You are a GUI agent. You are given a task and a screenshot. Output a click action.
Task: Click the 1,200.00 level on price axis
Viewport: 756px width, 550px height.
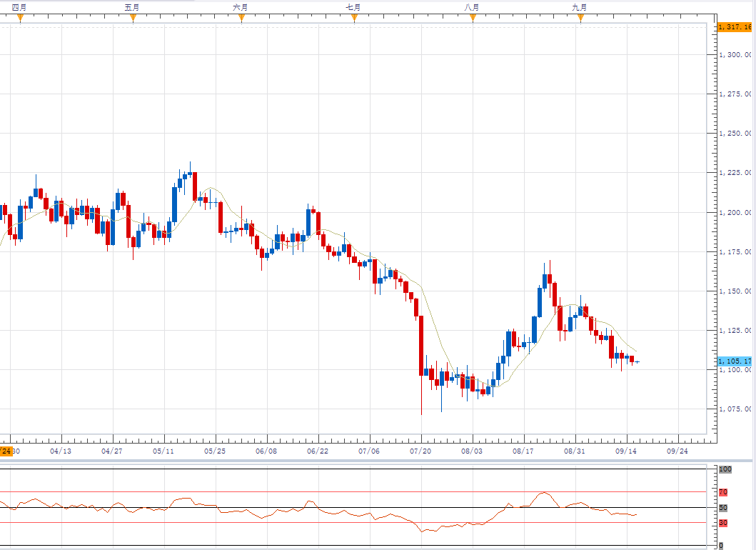(735, 212)
